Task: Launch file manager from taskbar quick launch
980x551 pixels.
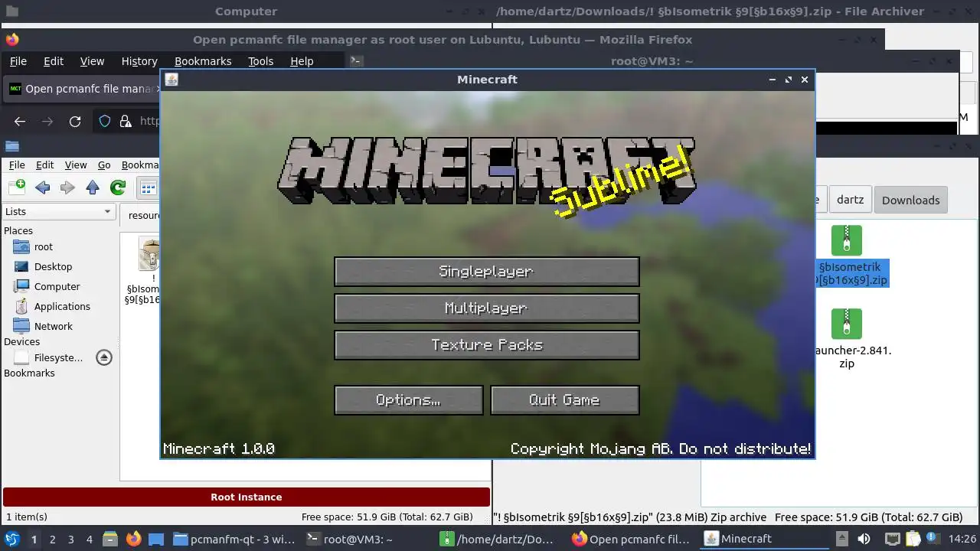Action: (x=109, y=540)
